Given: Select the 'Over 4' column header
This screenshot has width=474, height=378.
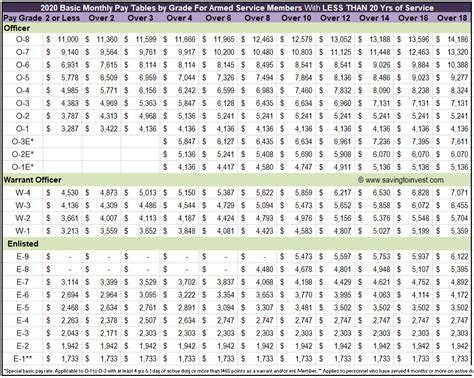Looking at the screenshot, I should point(179,18).
